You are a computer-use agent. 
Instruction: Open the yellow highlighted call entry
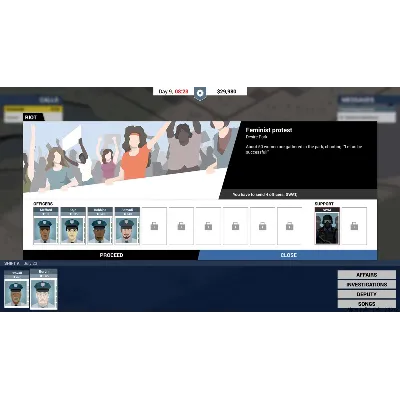point(33,109)
